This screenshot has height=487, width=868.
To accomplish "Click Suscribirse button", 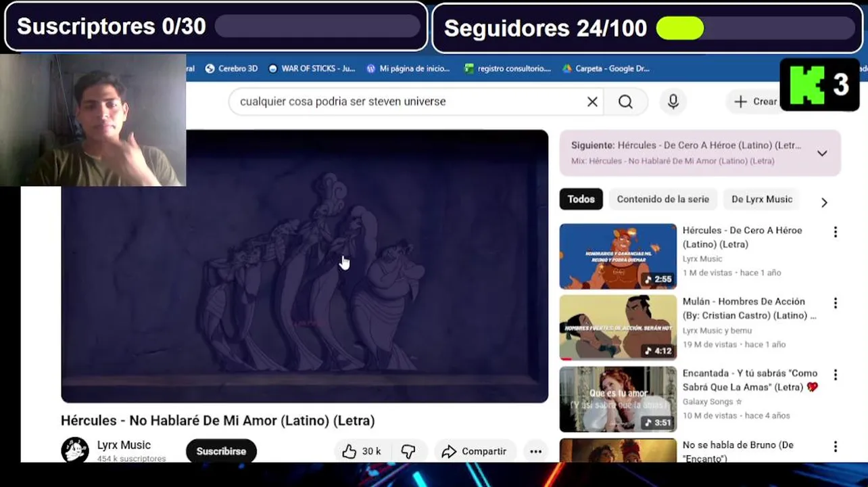I will click(221, 451).
